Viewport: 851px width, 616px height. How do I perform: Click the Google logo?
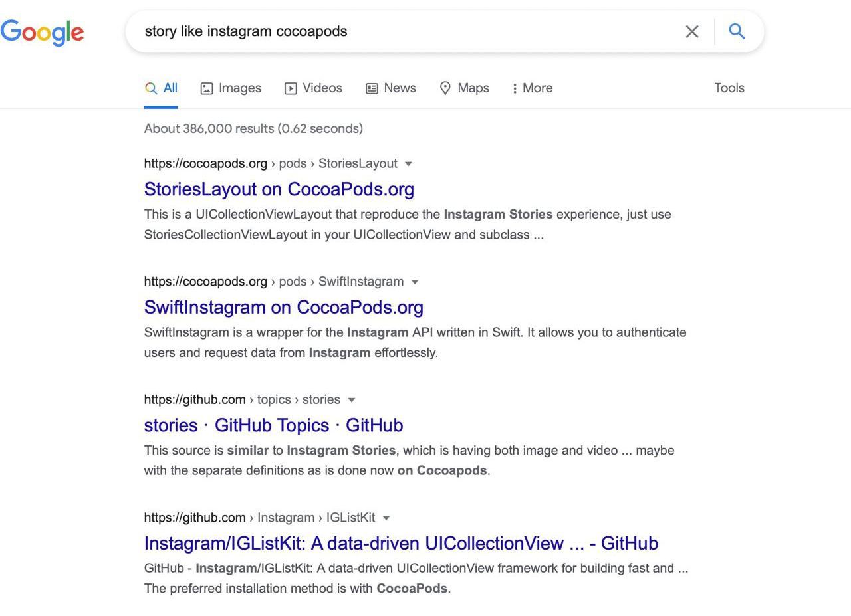tap(42, 32)
